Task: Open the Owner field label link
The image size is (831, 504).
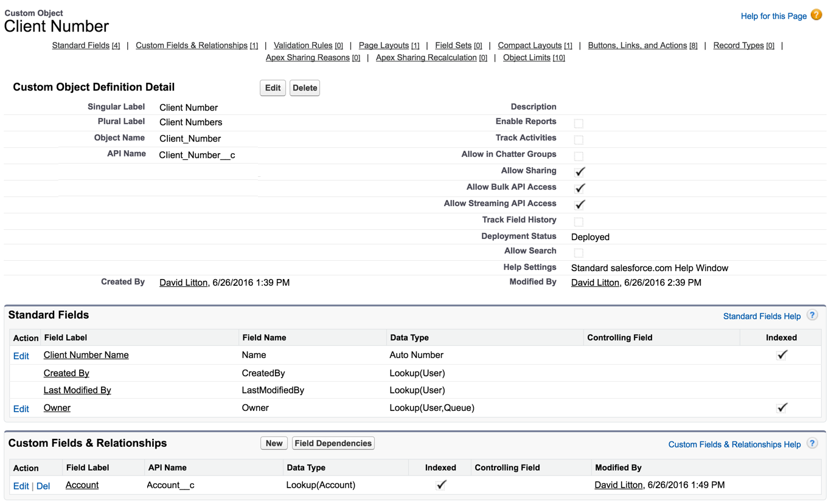Action: (x=57, y=408)
